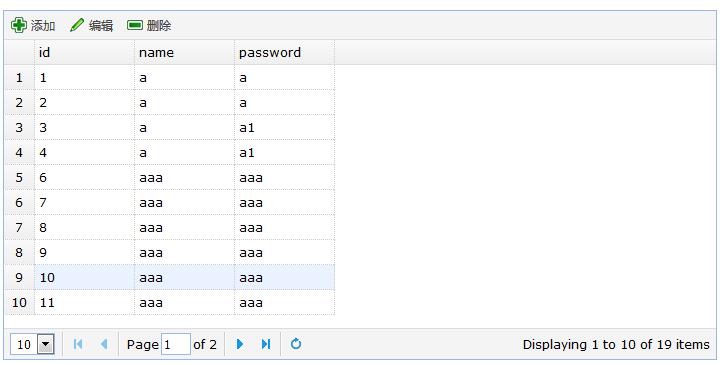Go to first page arrow

78,344
